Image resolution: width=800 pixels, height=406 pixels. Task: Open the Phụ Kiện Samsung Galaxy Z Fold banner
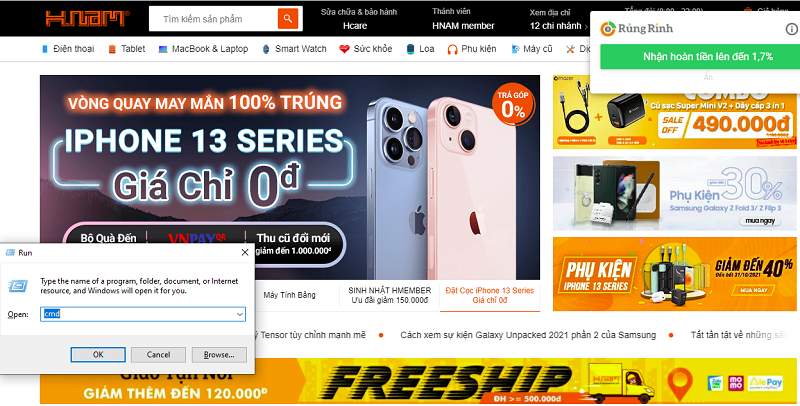[x=675, y=193]
